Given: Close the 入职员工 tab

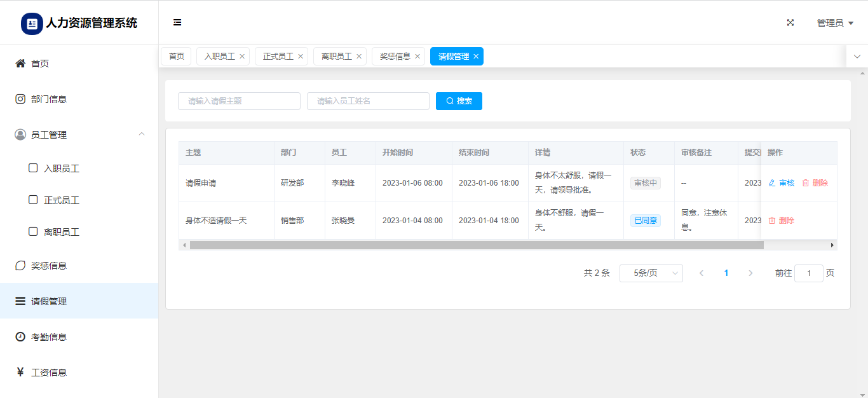Looking at the screenshot, I should pos(242,57).
